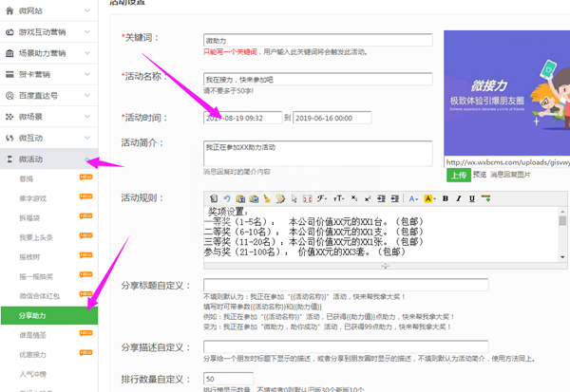Screen dimensions: 570x392
Task: Click the icon beside 微活动
Action: pyautogui.click(x=9, y=159)
